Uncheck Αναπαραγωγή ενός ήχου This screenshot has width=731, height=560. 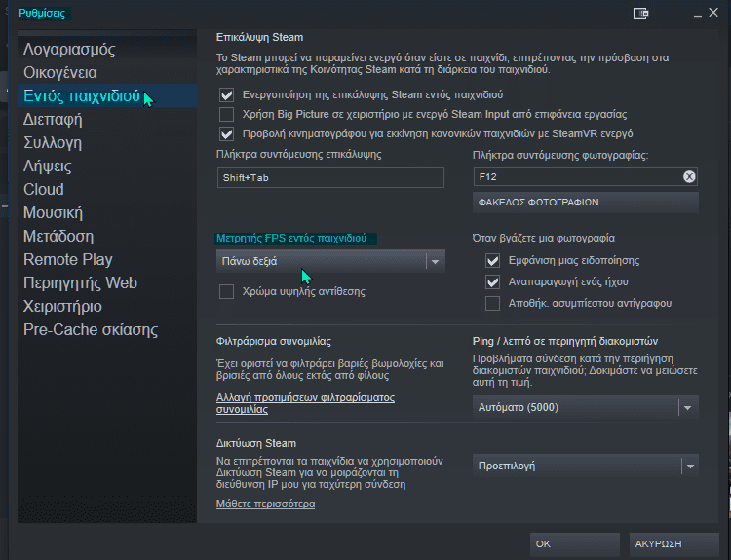point(493,281)
